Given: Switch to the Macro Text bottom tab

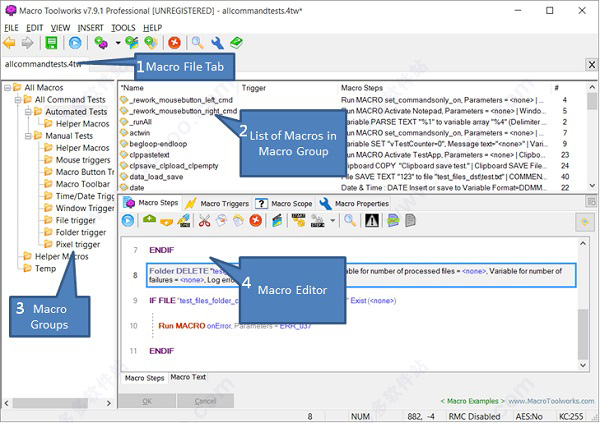Looking at the screenshot, I should click(188, 377).
